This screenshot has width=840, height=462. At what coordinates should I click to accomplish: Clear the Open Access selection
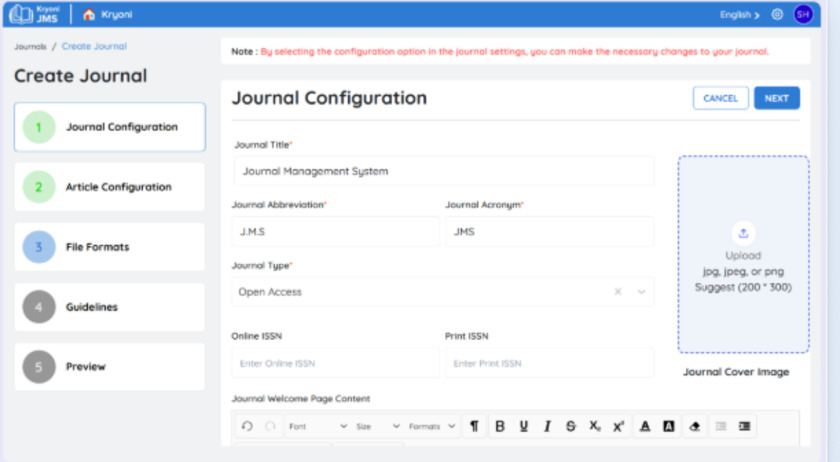[x=618, y=292]
